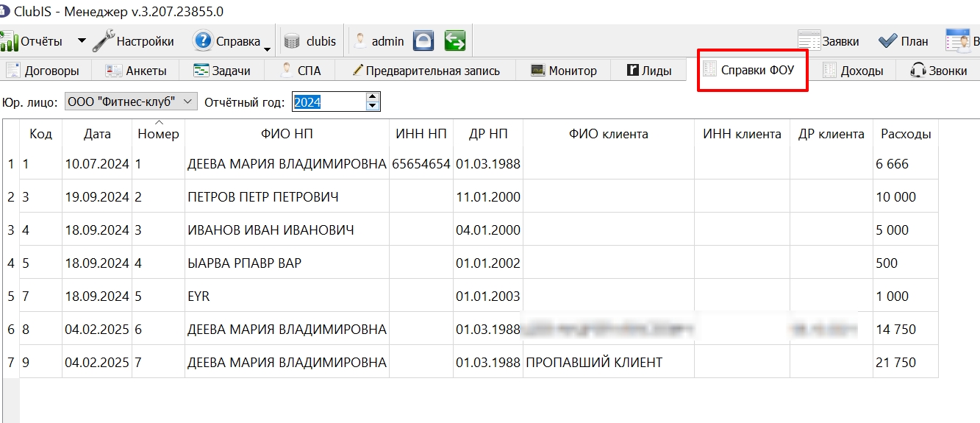Open Заявки requests from toolbar

tap(829, 41)
